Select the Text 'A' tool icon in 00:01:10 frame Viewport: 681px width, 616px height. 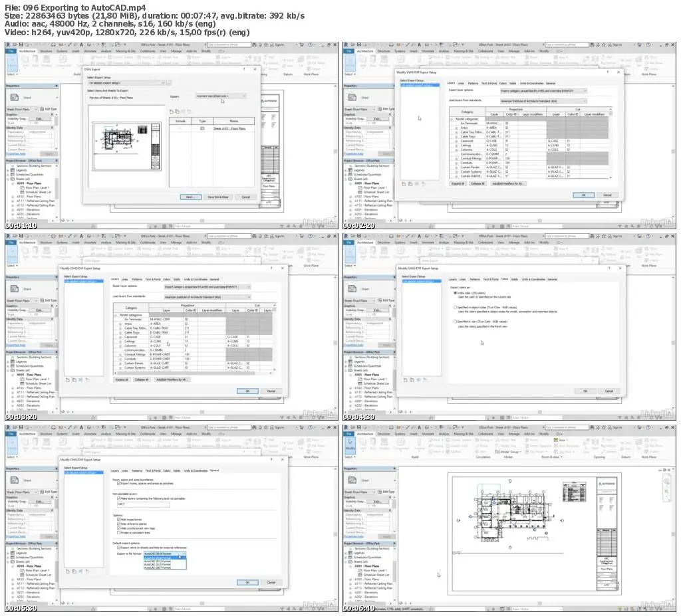(x=81, y=45)
